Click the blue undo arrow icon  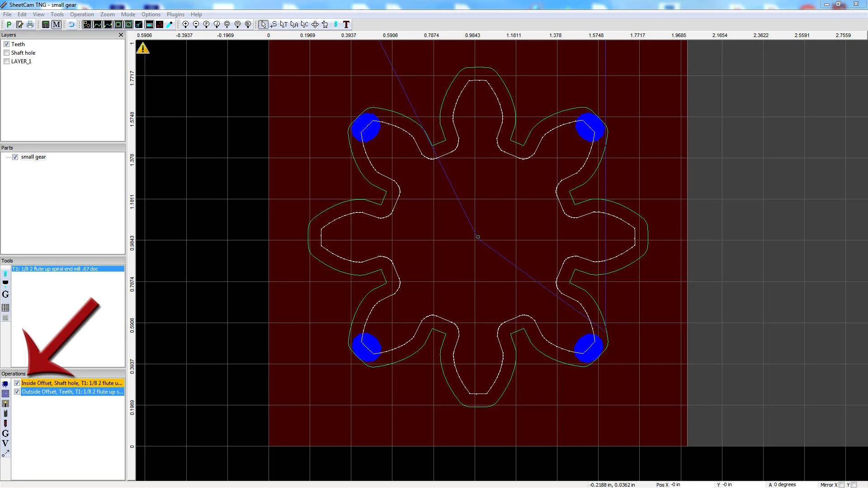(x=71, y=24)
